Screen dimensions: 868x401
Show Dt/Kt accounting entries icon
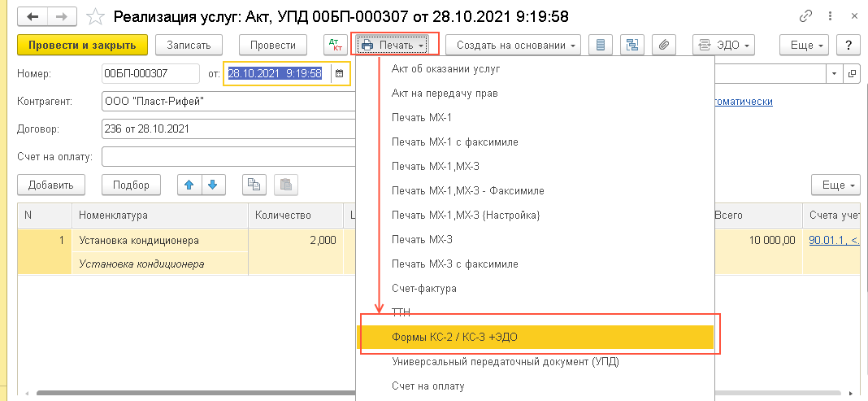335,46
